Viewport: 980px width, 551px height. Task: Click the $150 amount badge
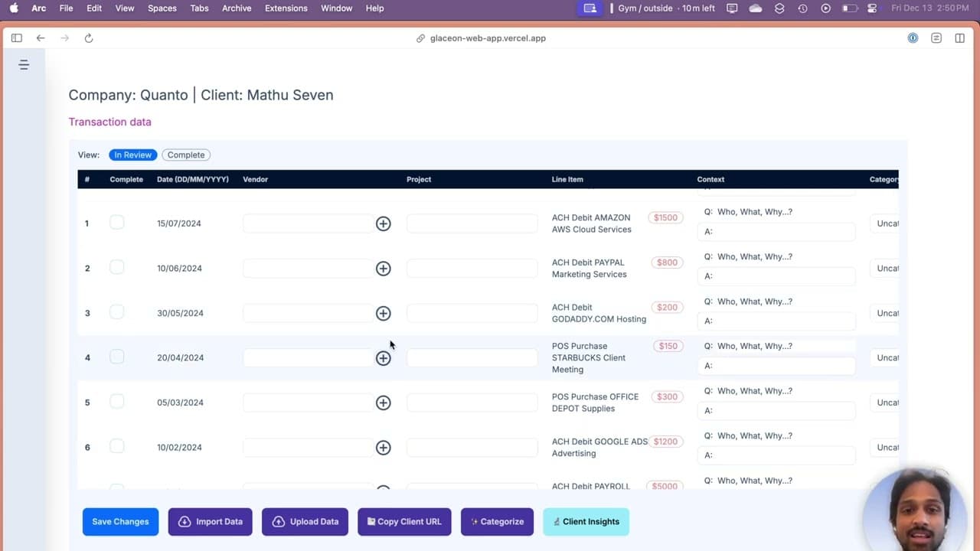(x=668, y=346)
